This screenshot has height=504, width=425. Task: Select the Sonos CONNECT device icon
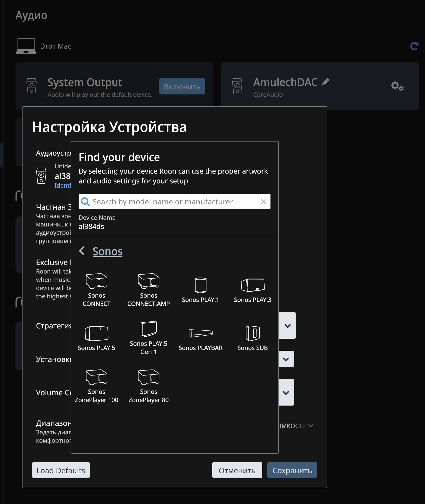[96, 281]
